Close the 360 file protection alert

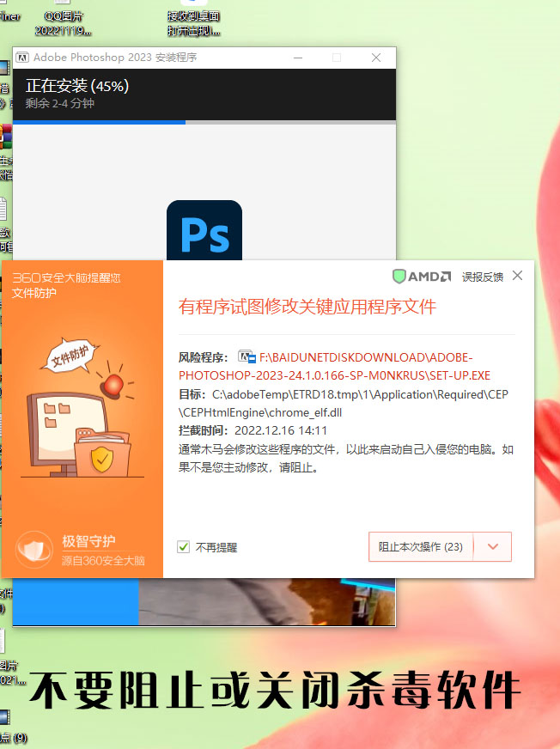point(517,276)
